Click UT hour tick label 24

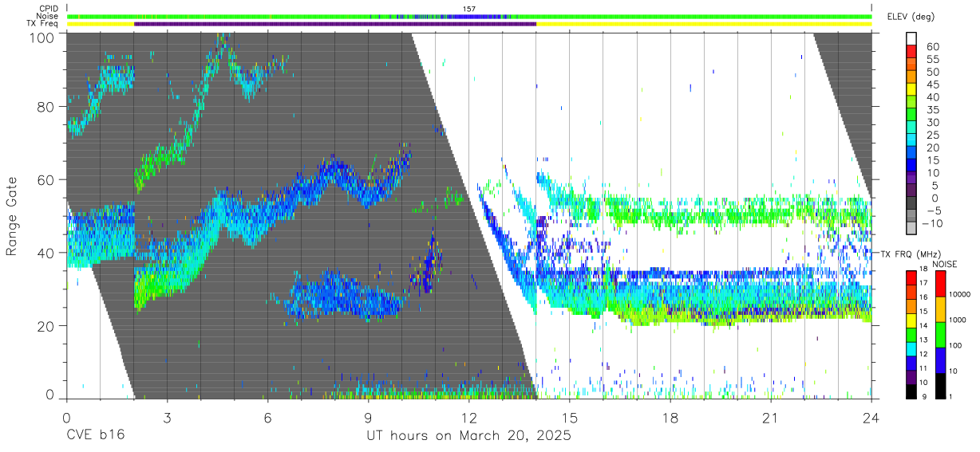(x=871, y=419)
